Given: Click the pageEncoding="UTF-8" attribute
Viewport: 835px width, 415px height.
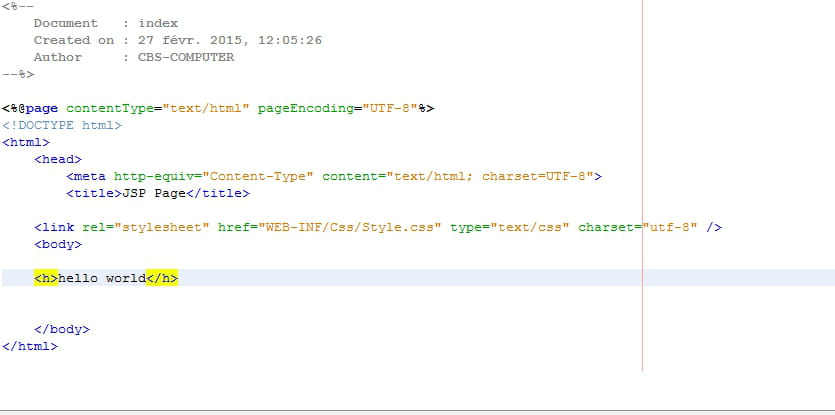Looking at the screenshot, I should (x=338, y=109).
